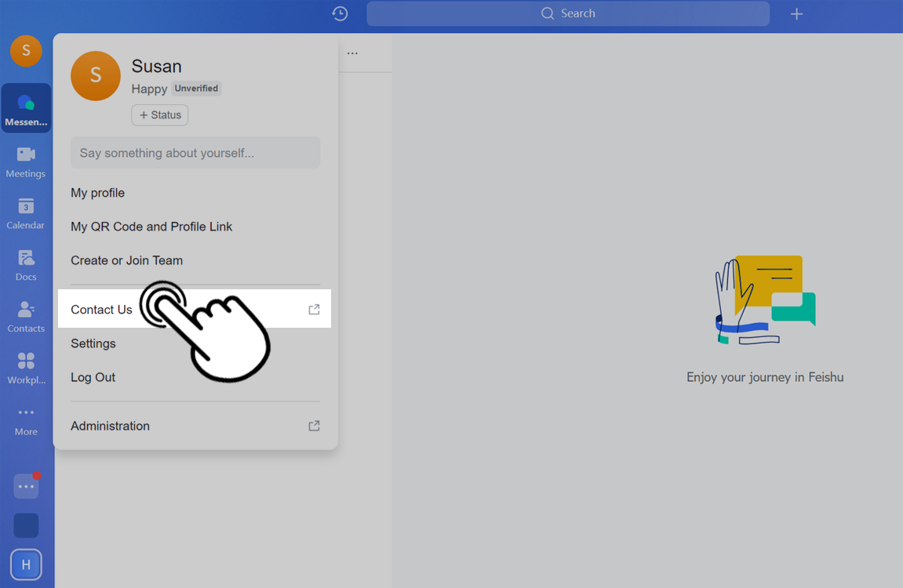Click the H tenant icon at sidebar bottom
The width and height of the screenshot is (903, 588).
click(x=26, y=564)
